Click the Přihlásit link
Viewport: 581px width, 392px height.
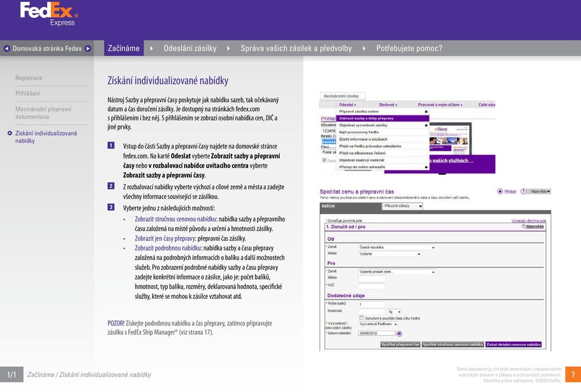(510, 192)
